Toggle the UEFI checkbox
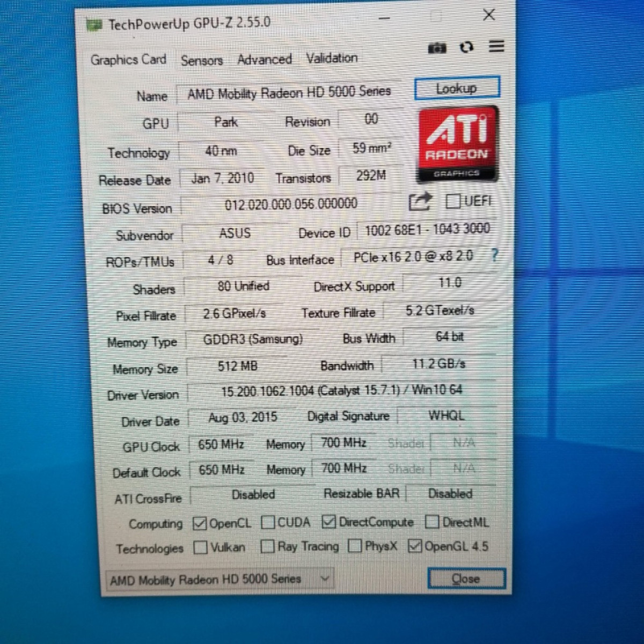 (x=452, y=201)
